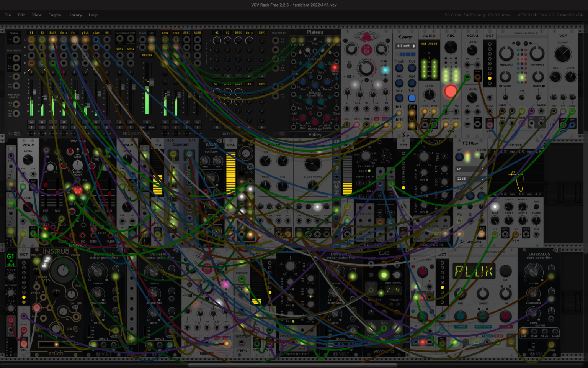
Task: Mute MixMaster track -01-
Action: tap(31, 122)
